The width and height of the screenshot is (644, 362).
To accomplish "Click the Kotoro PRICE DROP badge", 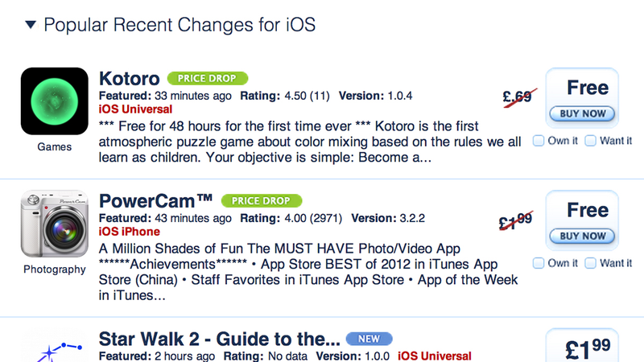I will [x=208, y=78].
